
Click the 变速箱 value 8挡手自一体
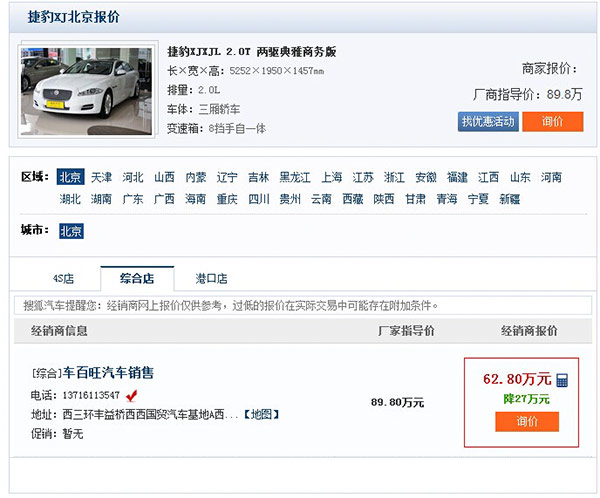click(x=237, y=129)
